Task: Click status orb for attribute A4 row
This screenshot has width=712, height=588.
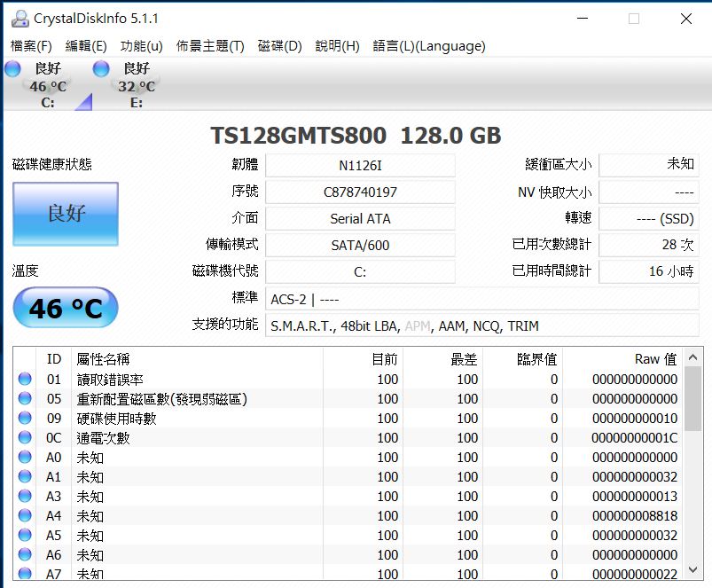Action: pos(25,515)
